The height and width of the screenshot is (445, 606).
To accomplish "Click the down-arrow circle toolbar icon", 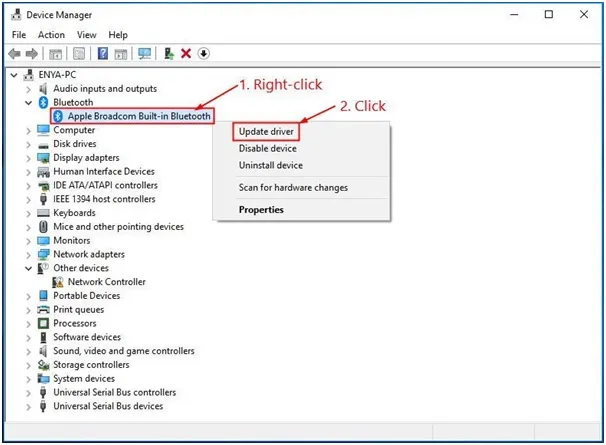I will click(204, 53).
